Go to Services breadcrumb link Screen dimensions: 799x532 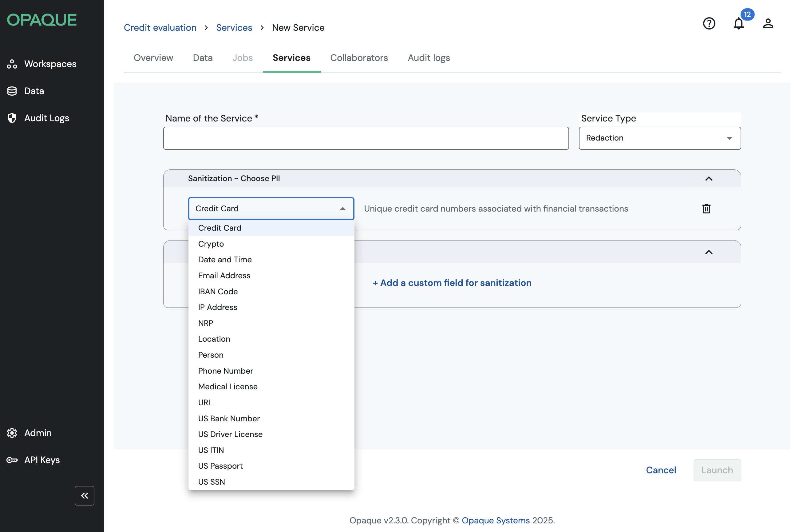234,27
